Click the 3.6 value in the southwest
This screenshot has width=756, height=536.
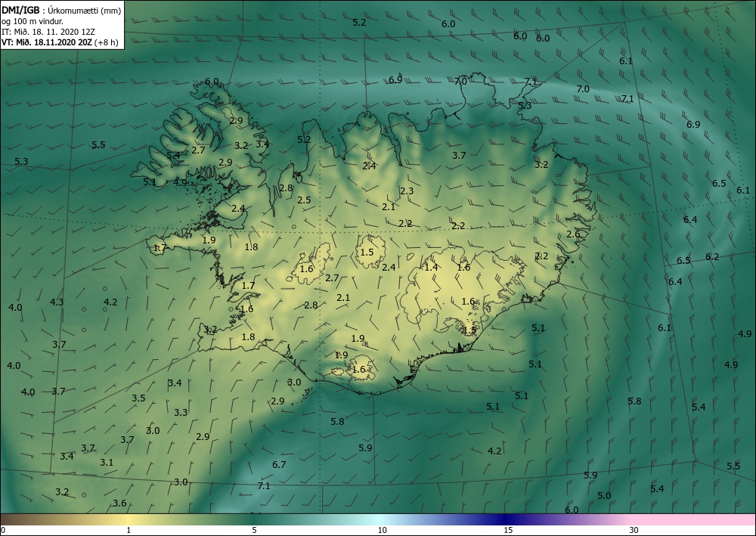tap(119, 503)
